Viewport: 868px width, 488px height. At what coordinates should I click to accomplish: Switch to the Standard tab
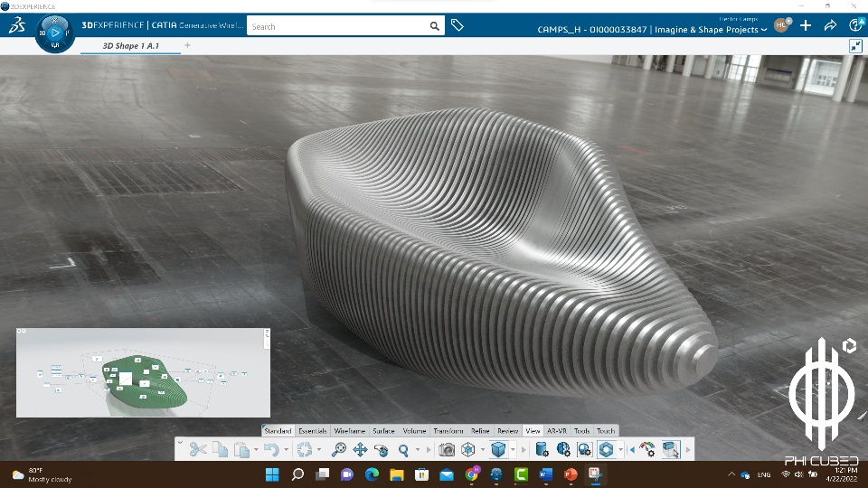point(278,430)
